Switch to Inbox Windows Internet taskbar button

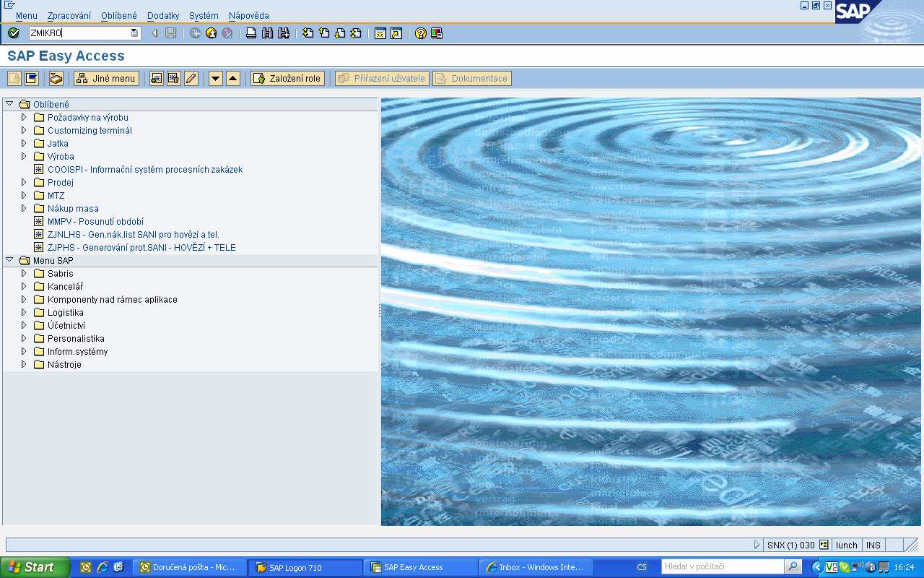536,567
